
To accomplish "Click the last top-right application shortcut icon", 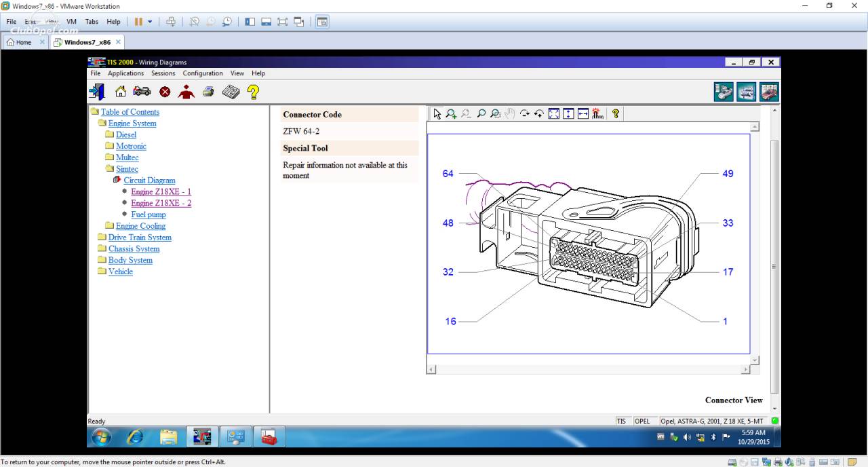I will point(769,92).
